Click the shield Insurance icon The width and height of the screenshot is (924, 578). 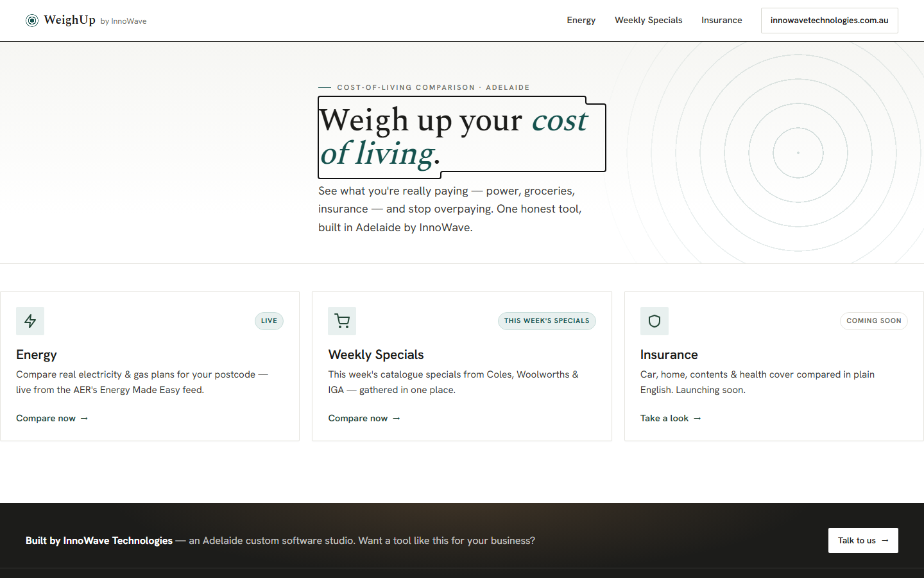(x=654, y=321)
